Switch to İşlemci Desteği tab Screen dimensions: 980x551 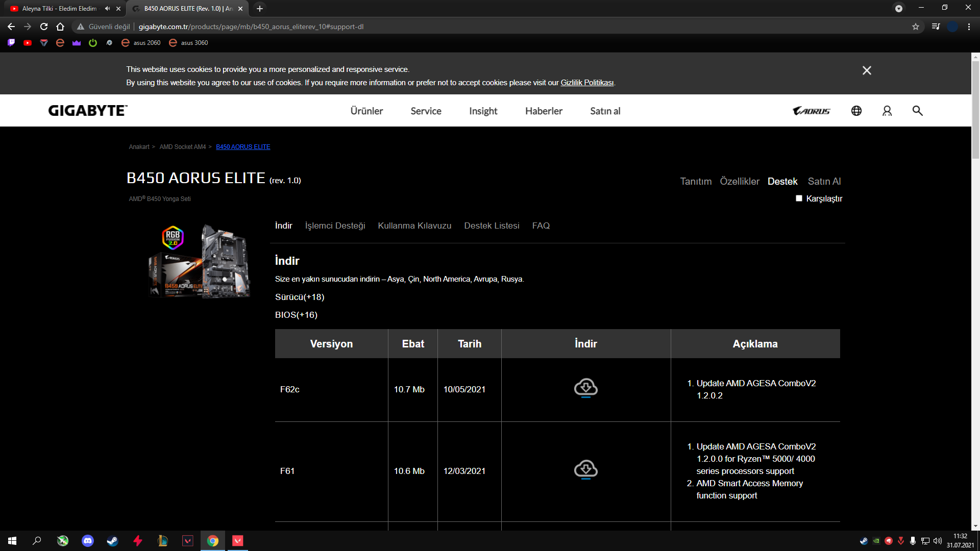335,226
